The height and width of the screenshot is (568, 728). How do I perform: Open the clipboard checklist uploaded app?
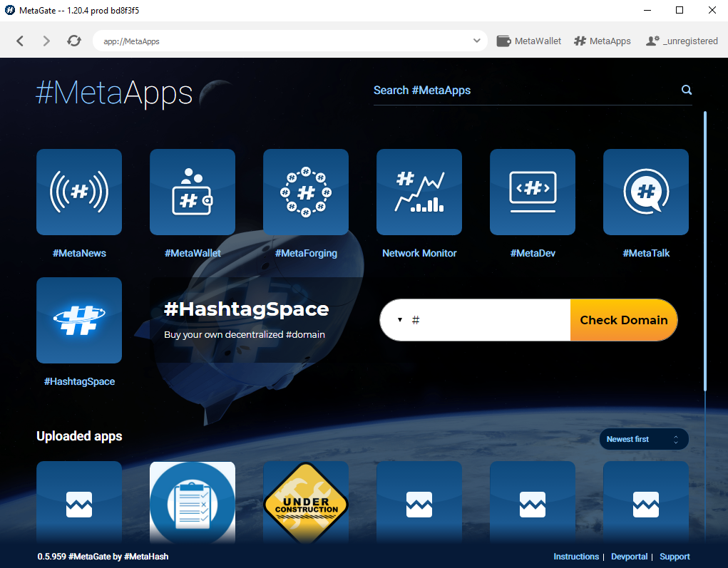pos(193,502)
